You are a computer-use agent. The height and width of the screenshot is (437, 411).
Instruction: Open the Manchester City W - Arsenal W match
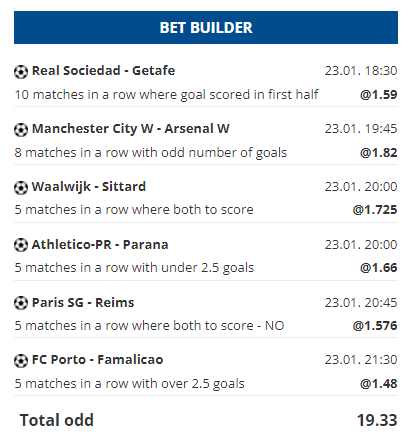pyautogui.click(x=131, y=129)
